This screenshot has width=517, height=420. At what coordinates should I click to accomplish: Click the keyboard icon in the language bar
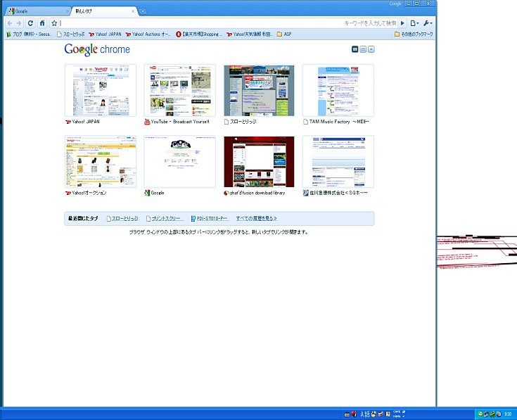click(347, 414)
